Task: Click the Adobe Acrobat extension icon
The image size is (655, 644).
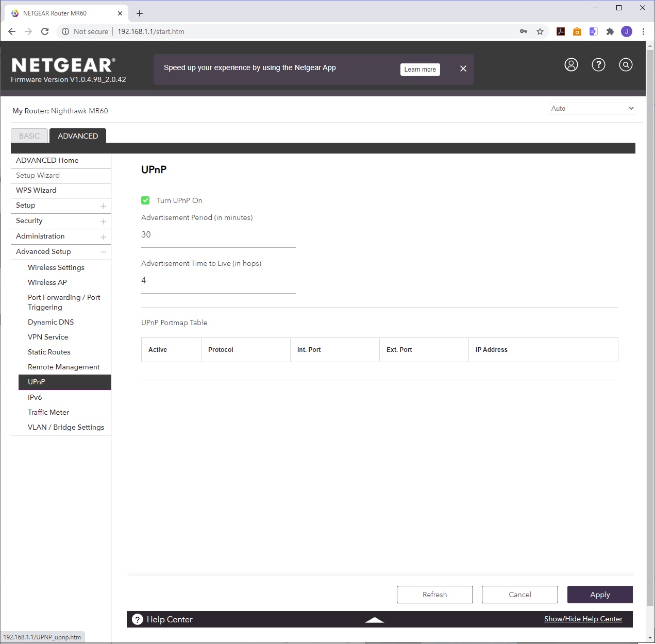Action: [561, 31]
